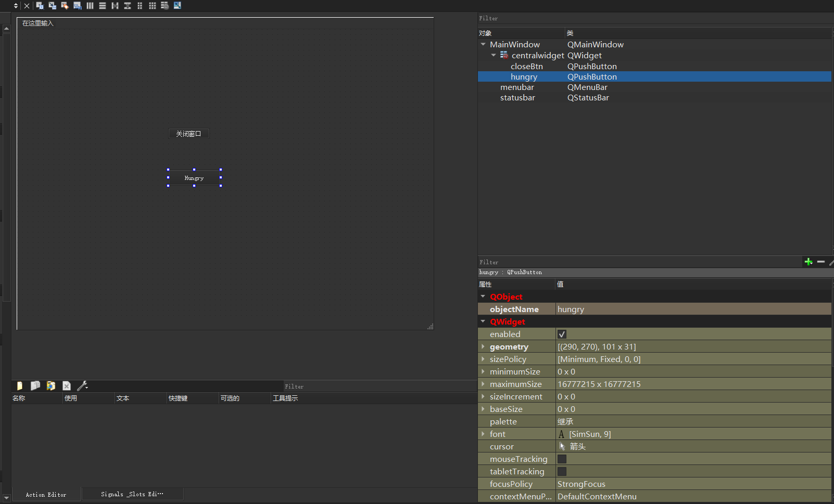The image size is (834, 504).
Task: Click the up-down arrows icon in toolbar
Action: [16, 6]
